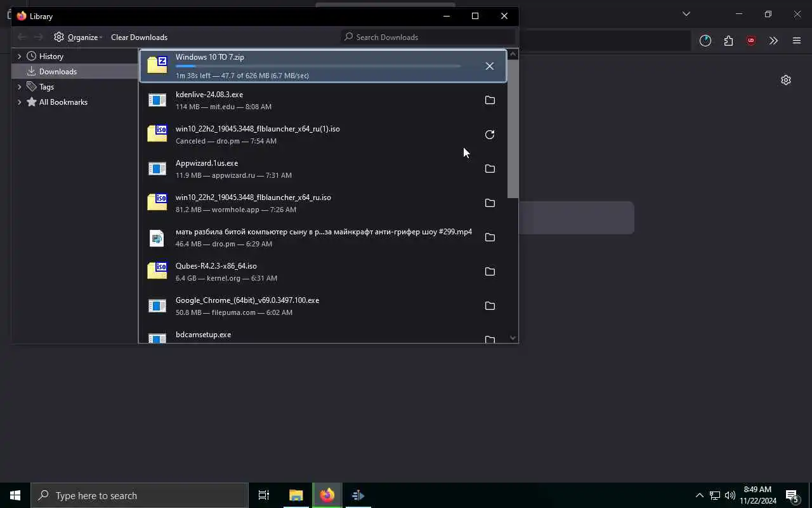Expand the History tree item
812x508 pixels.
coord(19,57)
